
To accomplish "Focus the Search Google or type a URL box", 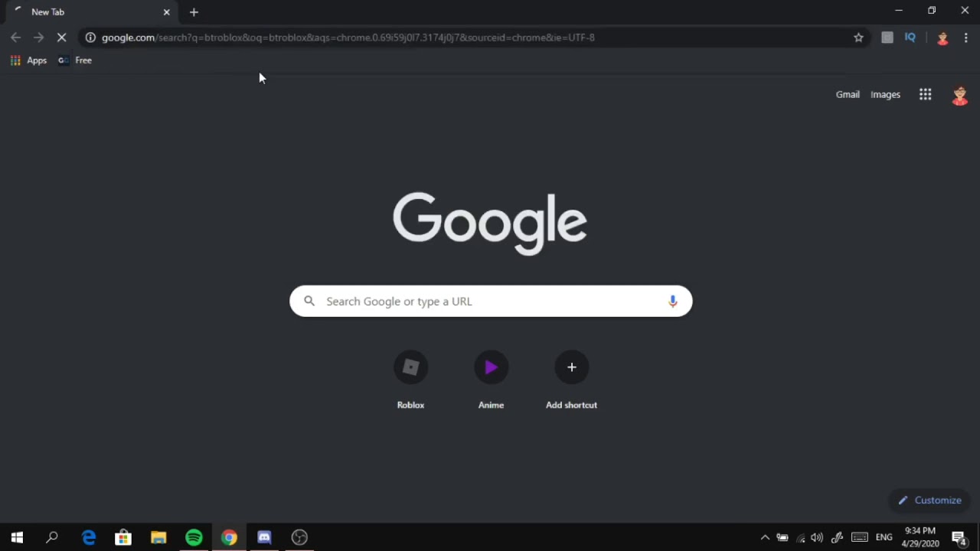I will 491,302.
